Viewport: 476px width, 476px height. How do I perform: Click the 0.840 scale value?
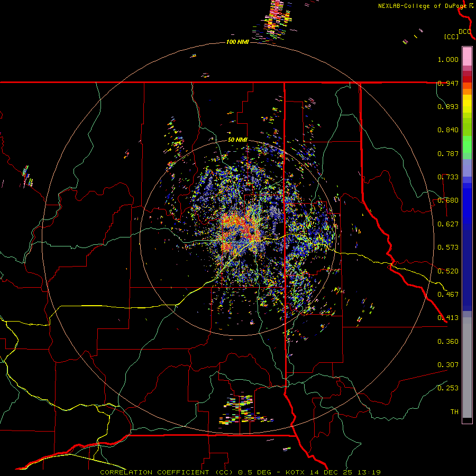point(448,130)
